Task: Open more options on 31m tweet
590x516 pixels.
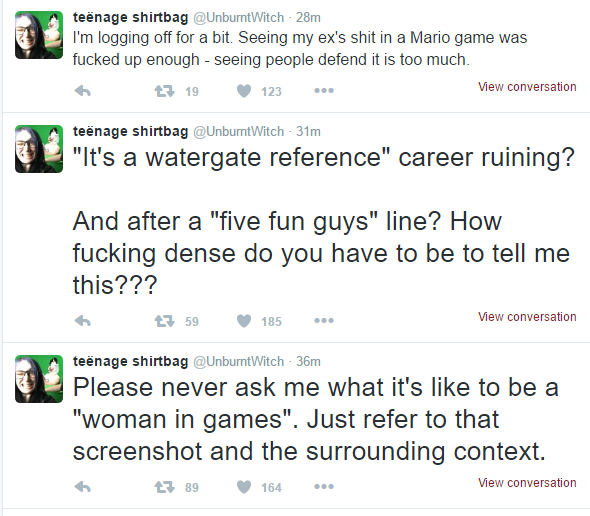Action: pos(324,321)
